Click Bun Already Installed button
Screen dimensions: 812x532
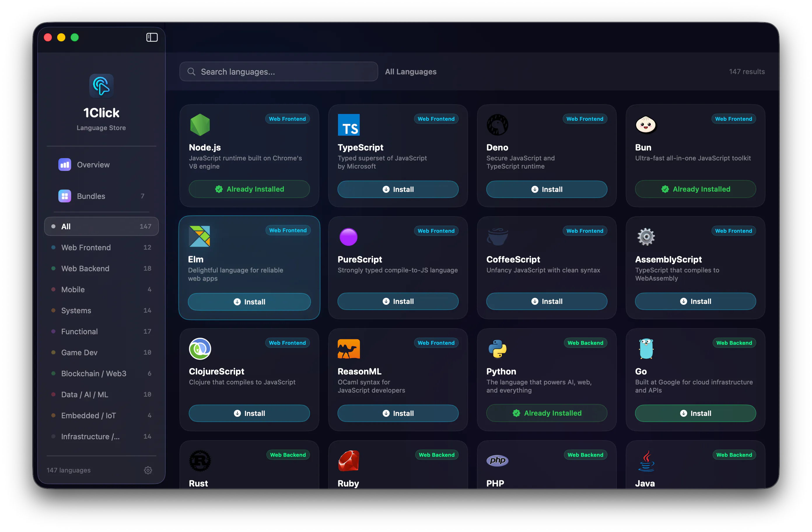[695, 189]
